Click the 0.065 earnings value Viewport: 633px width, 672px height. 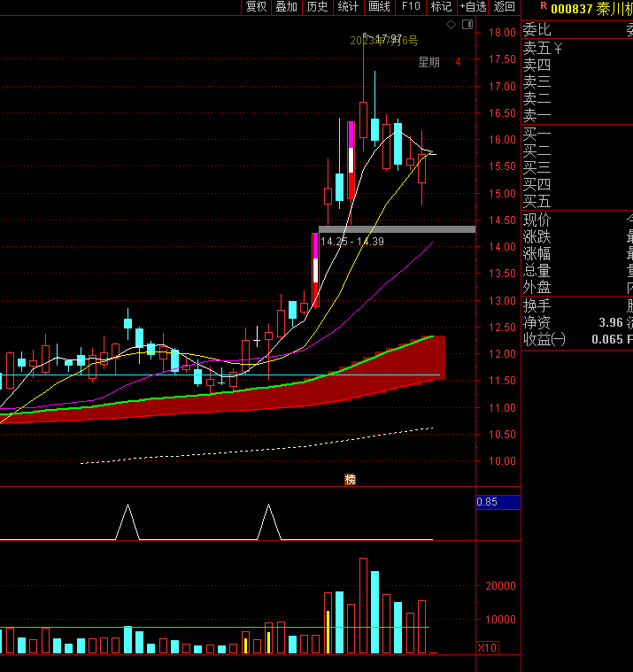click(606, 339)
